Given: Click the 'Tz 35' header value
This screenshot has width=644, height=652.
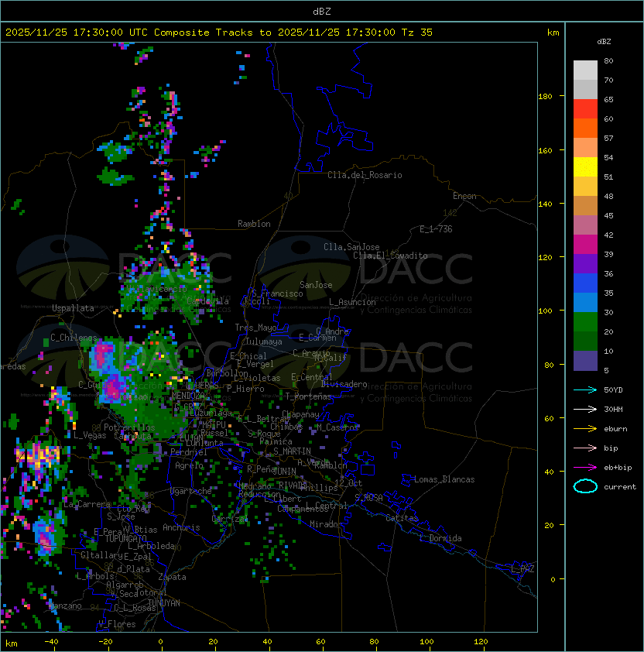Looking at the screenshot, I should point(417,33).
